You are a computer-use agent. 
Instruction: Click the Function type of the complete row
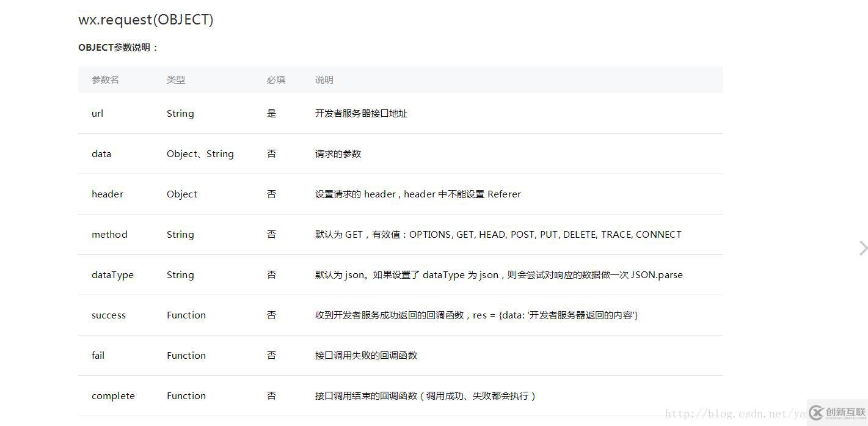tap(186, 395)
